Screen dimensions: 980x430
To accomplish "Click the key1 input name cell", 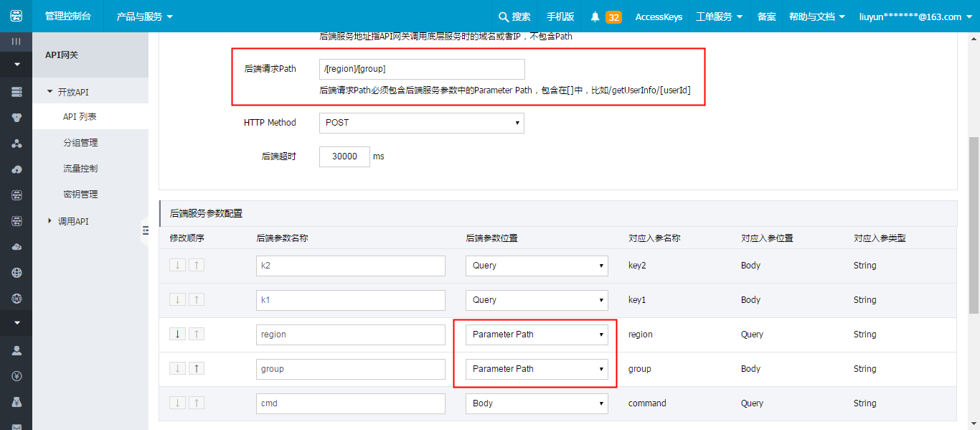I will pos(637,300).
